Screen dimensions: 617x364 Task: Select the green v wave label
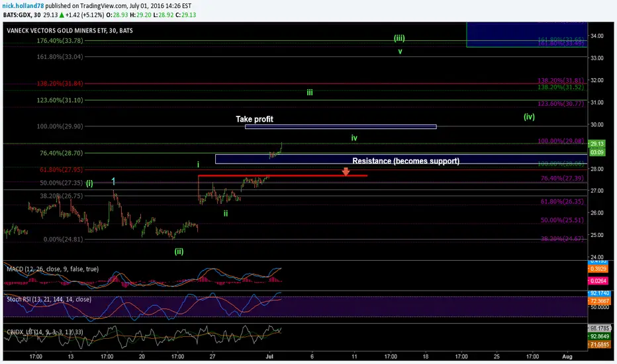click(400, 52)
